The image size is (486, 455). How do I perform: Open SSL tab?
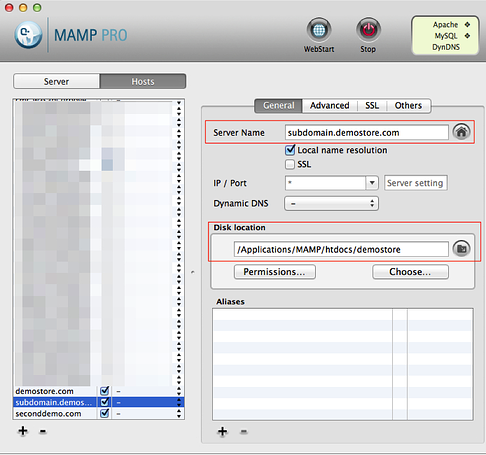tap(372, 105)
